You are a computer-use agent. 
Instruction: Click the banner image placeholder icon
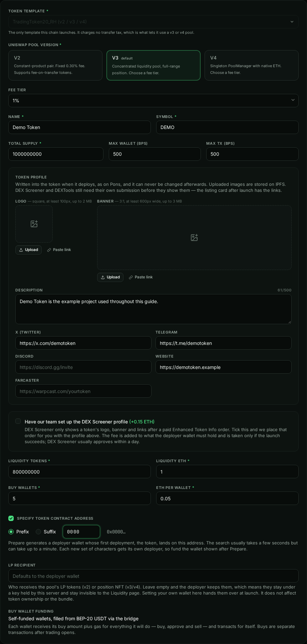[194, 238]
